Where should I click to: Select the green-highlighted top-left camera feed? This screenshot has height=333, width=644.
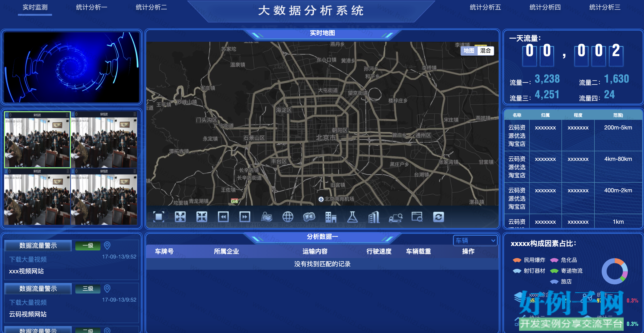37,140
